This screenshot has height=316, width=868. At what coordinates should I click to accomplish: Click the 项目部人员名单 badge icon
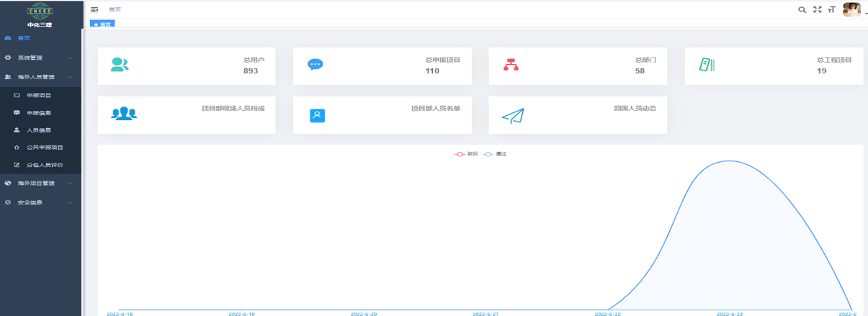pos(317,116)
